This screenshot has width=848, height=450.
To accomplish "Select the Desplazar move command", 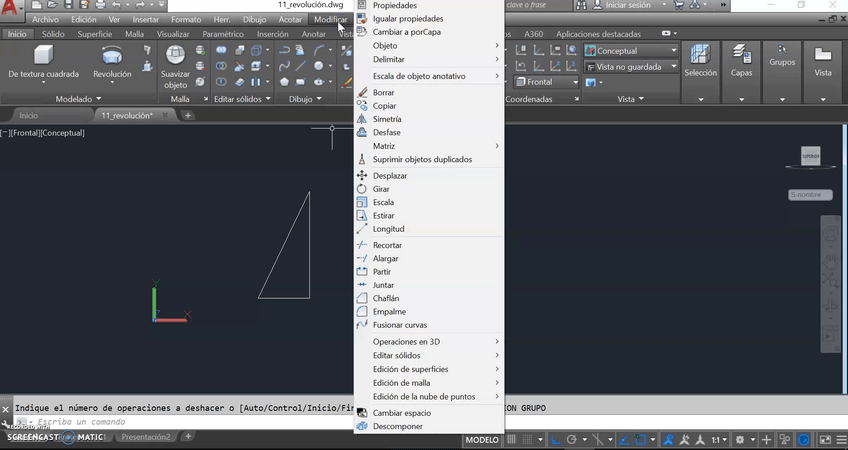I will 389,176.
